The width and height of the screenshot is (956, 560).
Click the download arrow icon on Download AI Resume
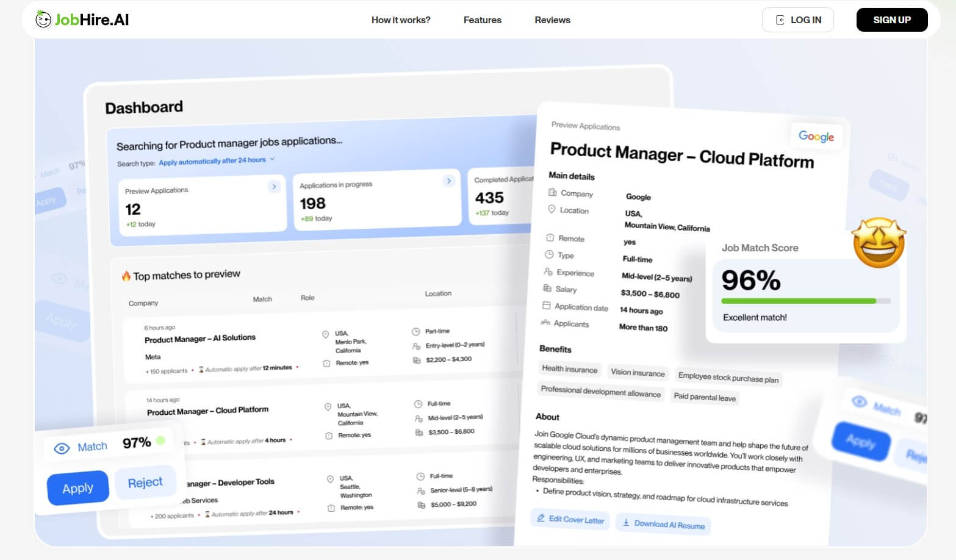tap(626, 522)
